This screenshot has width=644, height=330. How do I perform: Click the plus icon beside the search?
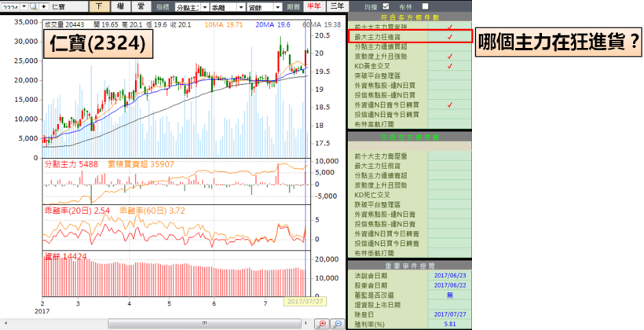[44, 6]
